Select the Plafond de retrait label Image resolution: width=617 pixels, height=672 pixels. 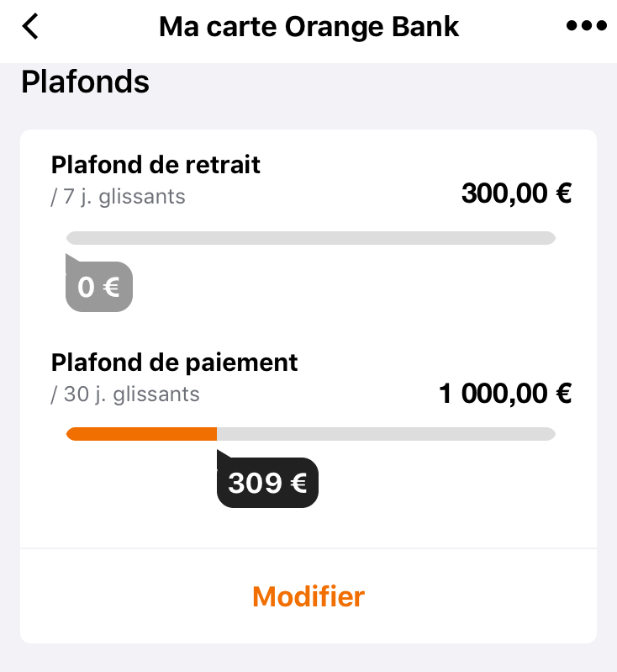click(x=156, y=164)
